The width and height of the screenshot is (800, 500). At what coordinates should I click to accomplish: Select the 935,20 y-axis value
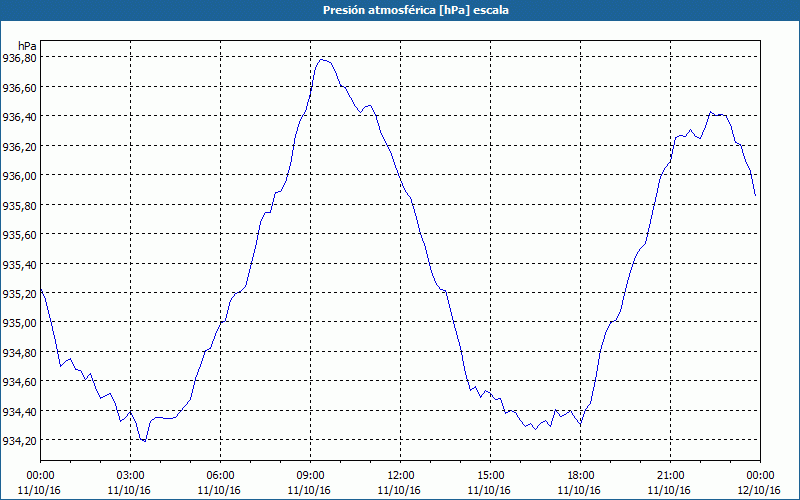(19, 293)
